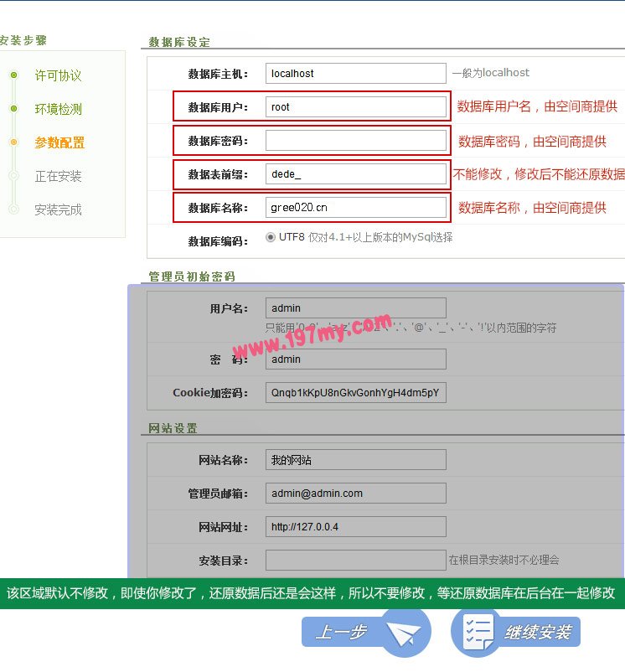
Task: Click the 网站名称 我的网站 field
Action: pyautogui.click(x=355, y=460)
